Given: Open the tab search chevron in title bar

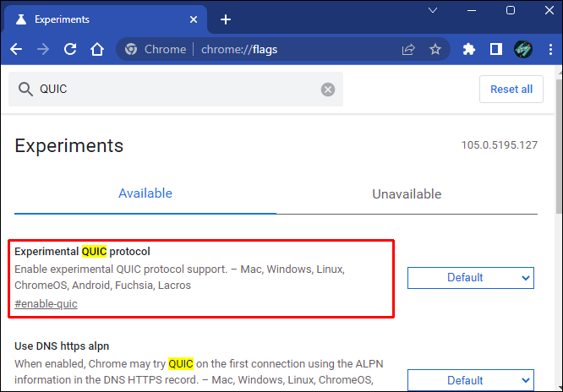Looking at the screenshot, I should (434, 11).
